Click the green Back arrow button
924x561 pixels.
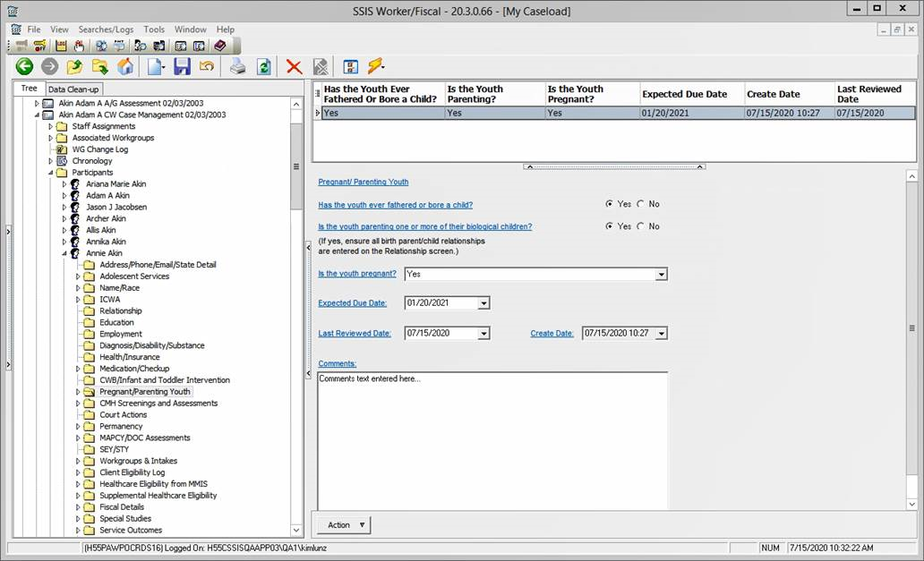24,66
